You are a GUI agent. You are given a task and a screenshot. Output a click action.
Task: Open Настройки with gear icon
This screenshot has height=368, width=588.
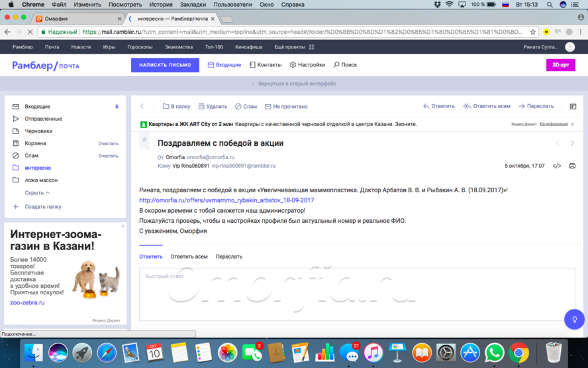point(307,65)
